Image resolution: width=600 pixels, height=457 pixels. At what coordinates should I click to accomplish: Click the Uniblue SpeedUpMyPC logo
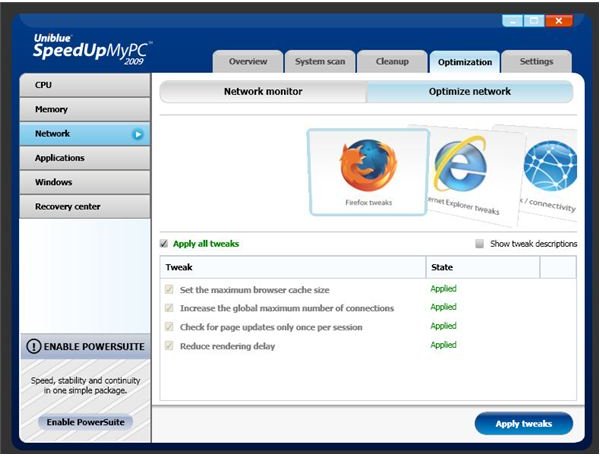pos(92,49)
